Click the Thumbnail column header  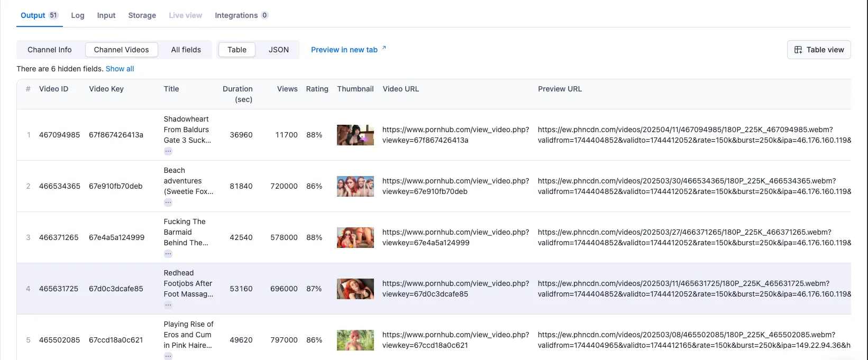click(x=355, y=89)
